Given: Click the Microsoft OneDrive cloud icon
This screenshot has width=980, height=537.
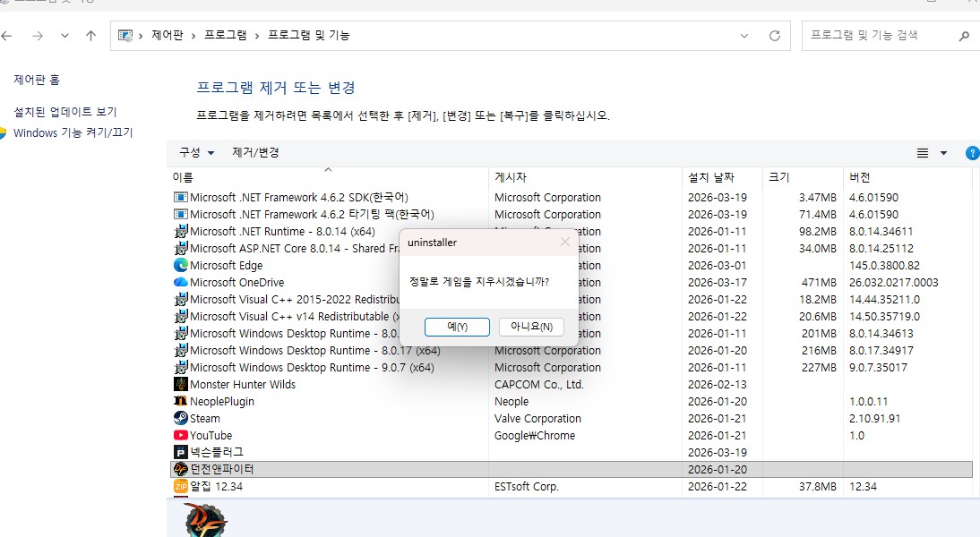Looking at the screenshot, I should click(180, 282).
